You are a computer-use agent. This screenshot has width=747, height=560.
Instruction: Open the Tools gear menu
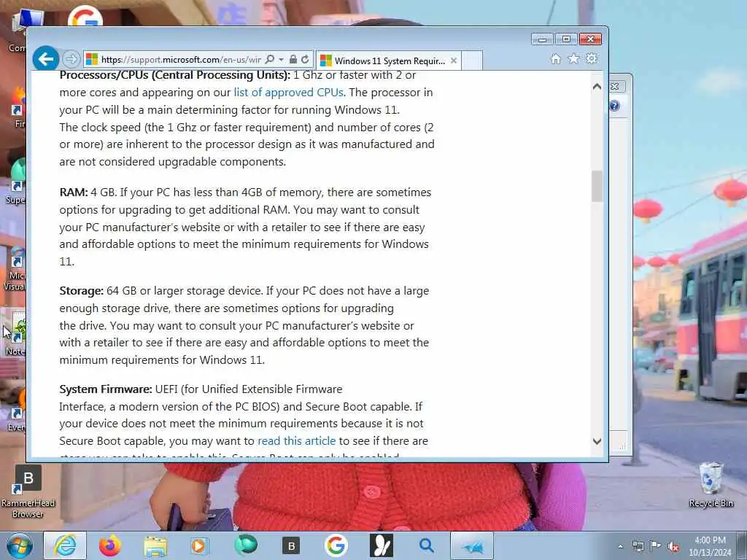click(592, 58)
